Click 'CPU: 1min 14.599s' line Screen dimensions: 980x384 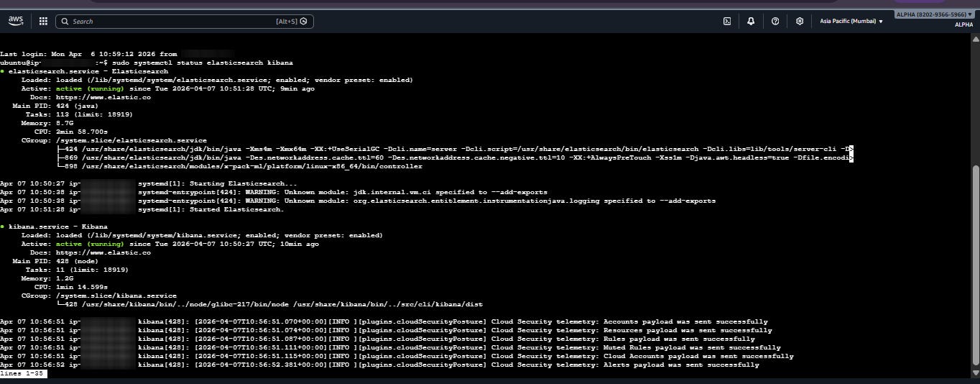[71, 287]
